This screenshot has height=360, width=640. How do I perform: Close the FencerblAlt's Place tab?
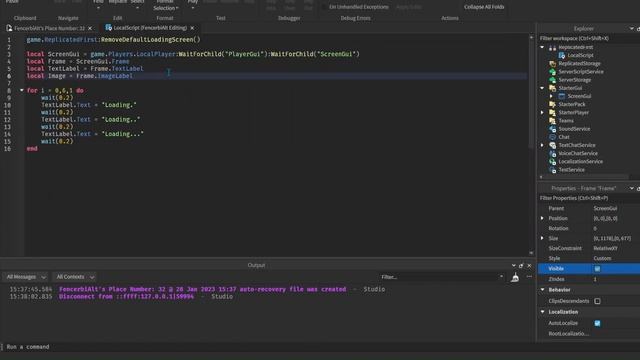90,28
